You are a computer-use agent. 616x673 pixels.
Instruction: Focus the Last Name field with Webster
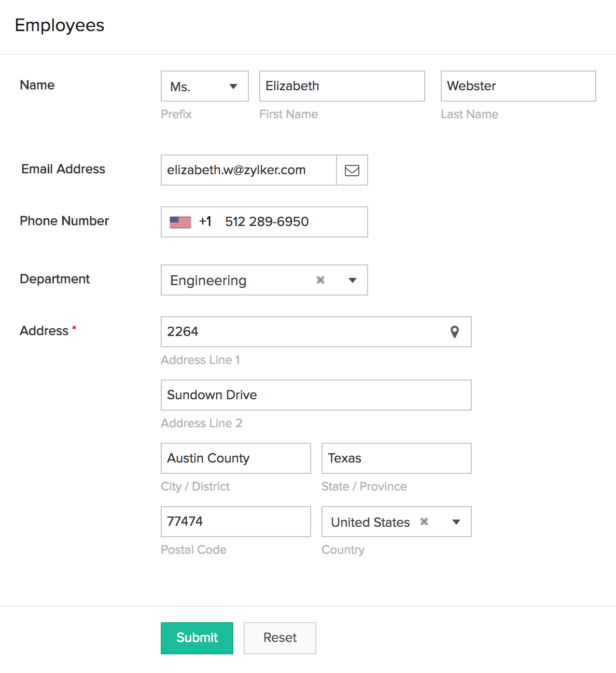tap(519, 86)
